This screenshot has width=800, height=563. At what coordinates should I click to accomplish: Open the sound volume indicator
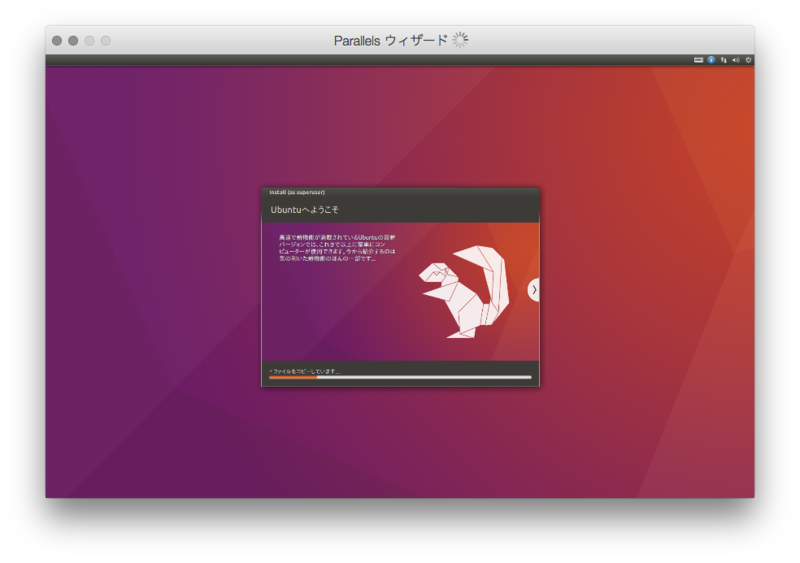736,60
